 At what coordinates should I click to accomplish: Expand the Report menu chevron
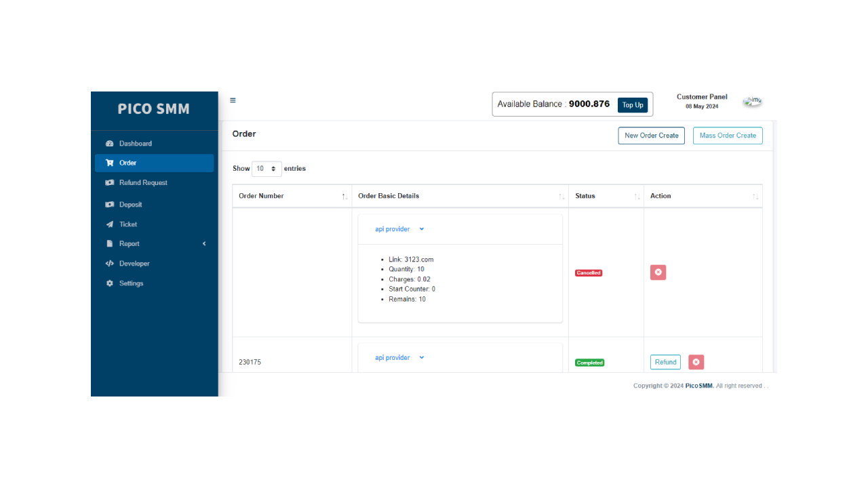[203, 243]
